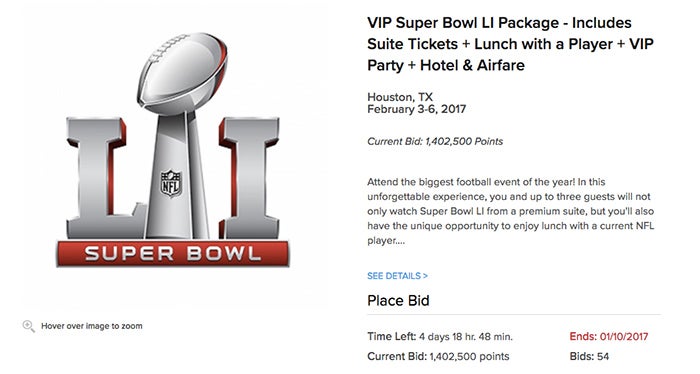Click the Time Left 4 days 18 hr. text
The image size is (700, 374).
point(440,337)
